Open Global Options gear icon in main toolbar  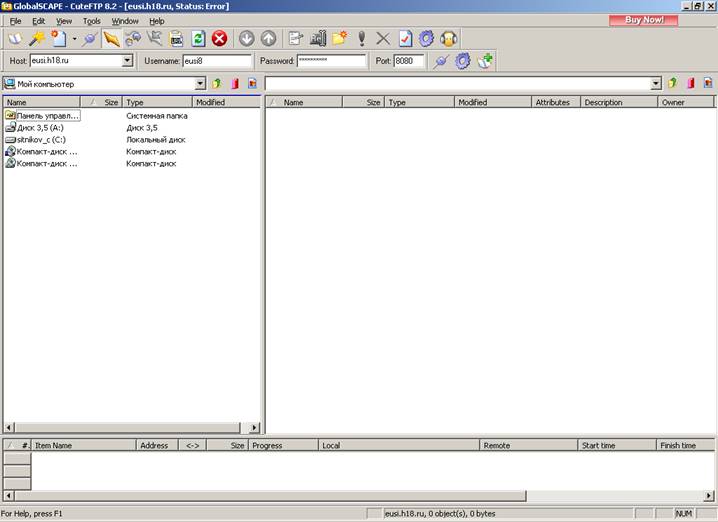426,39
